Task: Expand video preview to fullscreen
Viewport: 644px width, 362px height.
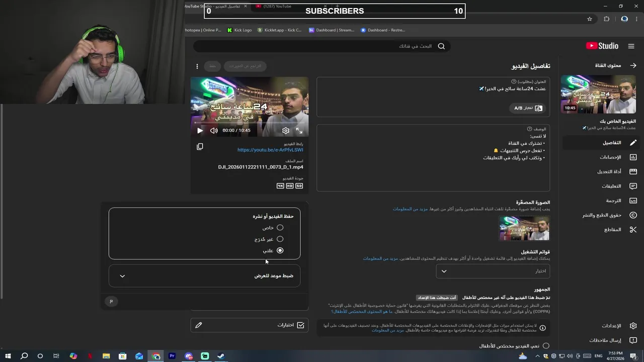Action: pos(299,131)
